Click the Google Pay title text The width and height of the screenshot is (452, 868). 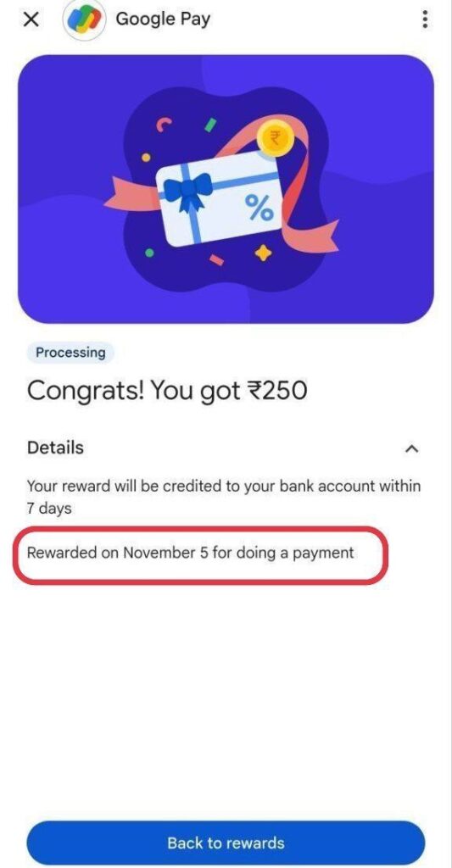163,19
